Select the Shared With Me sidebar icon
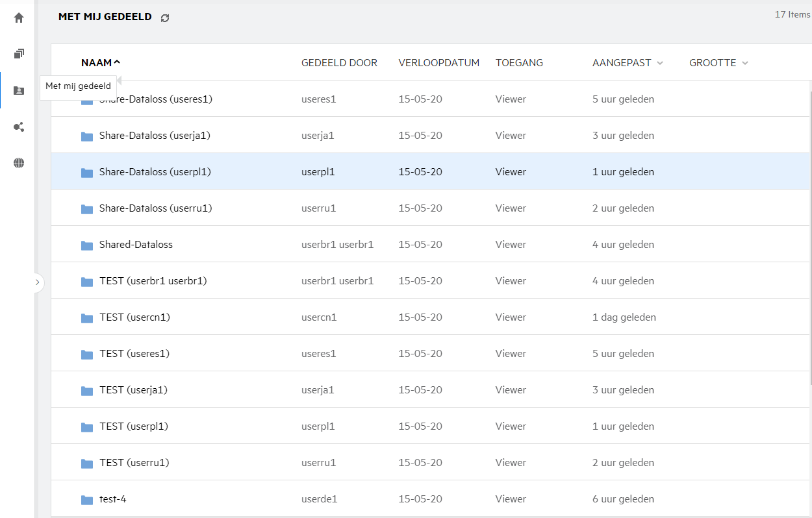 19,91
